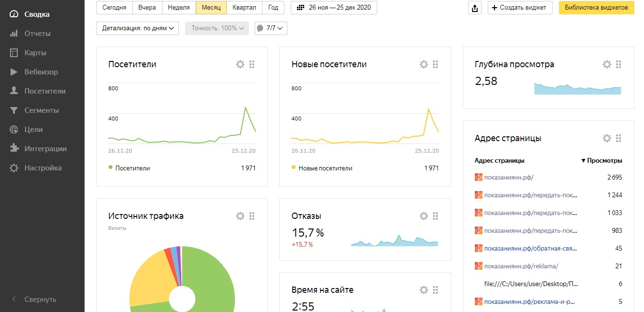
Task: Click the green segment of the traffic pie chart
Action: [211, 278]
